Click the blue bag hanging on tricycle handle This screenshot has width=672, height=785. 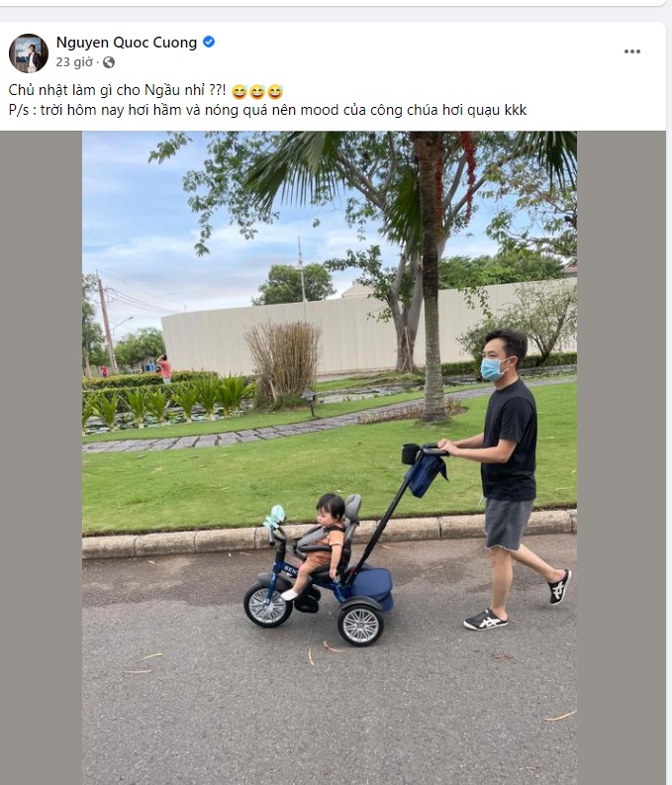425,471
